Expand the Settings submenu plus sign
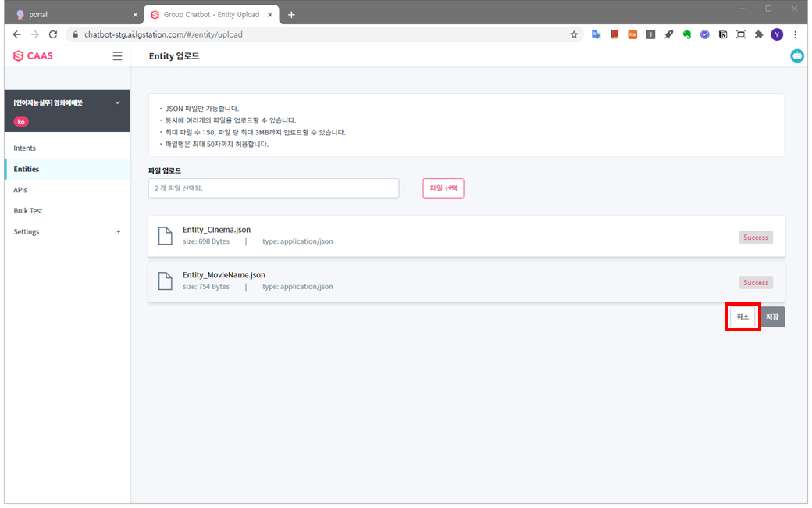This screenshot has height=508, width=812. coord(119,232)
